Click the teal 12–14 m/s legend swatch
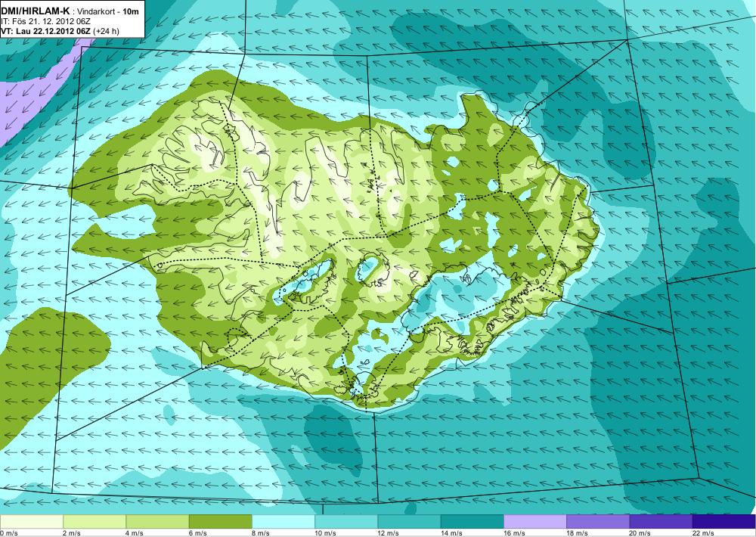Screen dimensions: 756x537 [x=409, y=522]
